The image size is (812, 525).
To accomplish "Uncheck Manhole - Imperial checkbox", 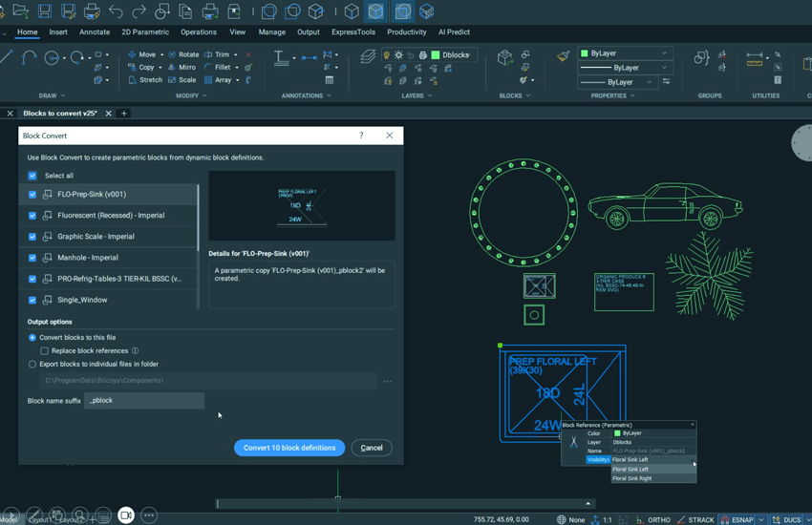I will pos(32,258).
